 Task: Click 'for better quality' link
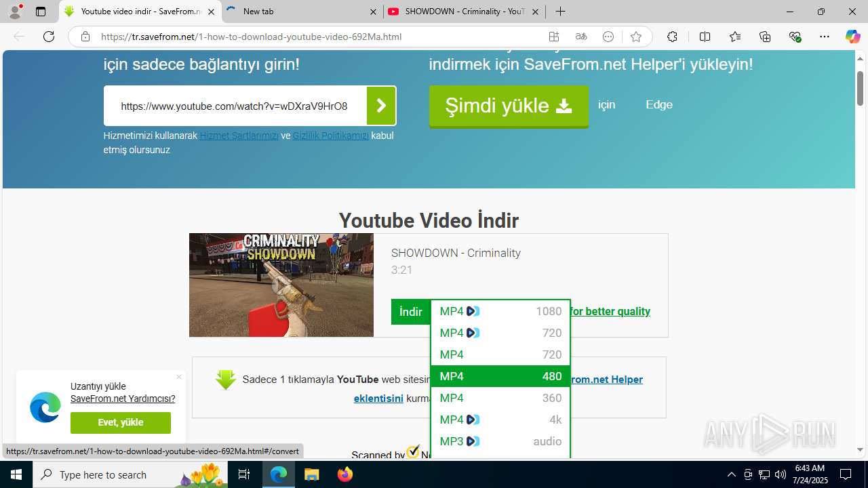(610, 311)
